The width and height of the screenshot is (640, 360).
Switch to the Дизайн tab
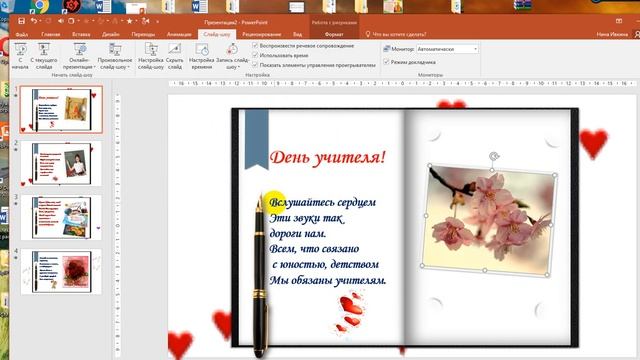[111, 34]
